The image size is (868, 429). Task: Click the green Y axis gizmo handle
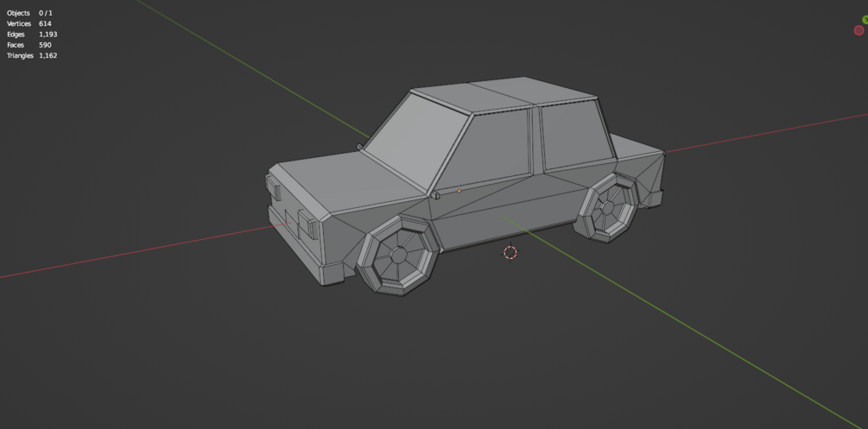pyautogui.click(x=865, y=20)
